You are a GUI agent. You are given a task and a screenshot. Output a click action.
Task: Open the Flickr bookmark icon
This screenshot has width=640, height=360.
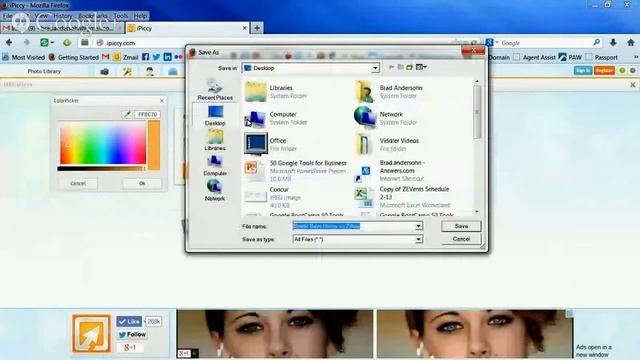point(178,57)
